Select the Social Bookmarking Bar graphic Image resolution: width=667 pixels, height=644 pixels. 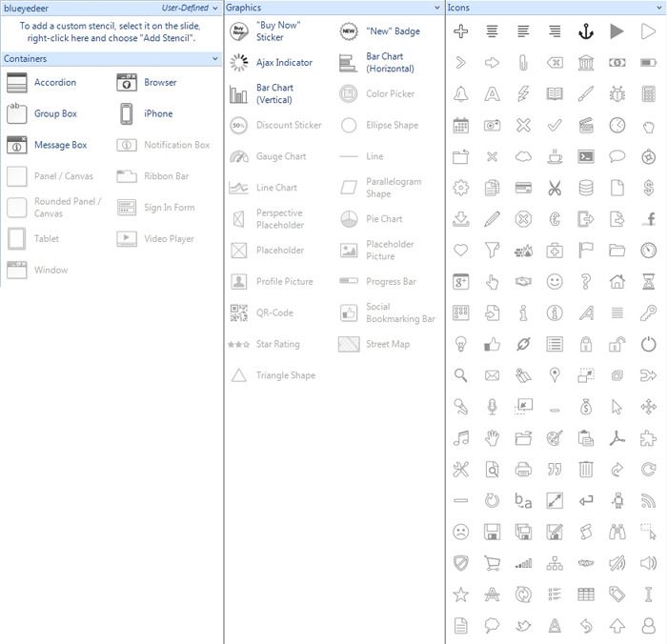click(387, 312)
